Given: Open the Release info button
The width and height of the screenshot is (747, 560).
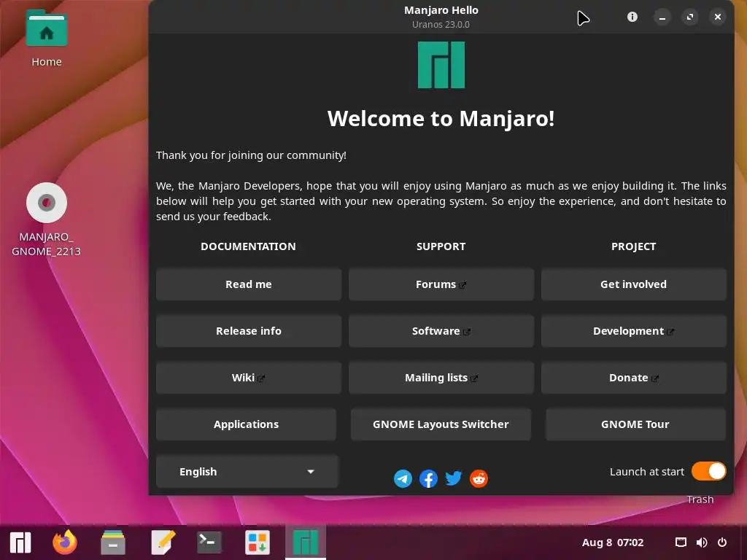Looking at the screenshot, I should (x=249, y=331).
